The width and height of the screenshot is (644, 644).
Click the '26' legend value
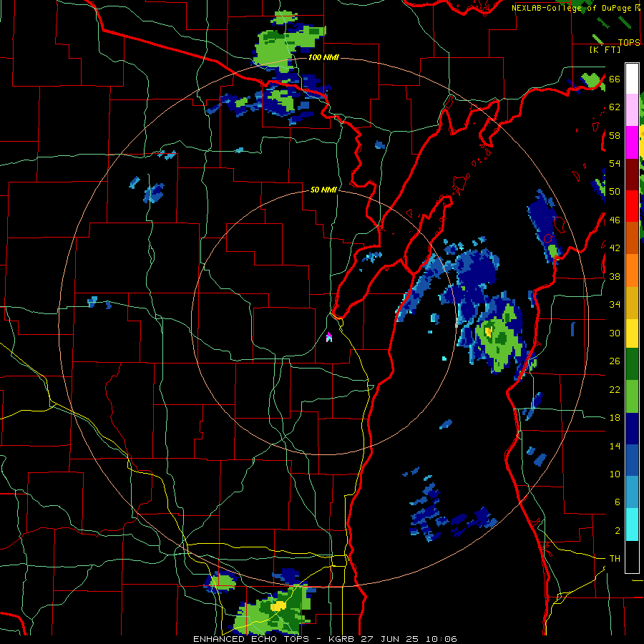click(x=615, y=361)
